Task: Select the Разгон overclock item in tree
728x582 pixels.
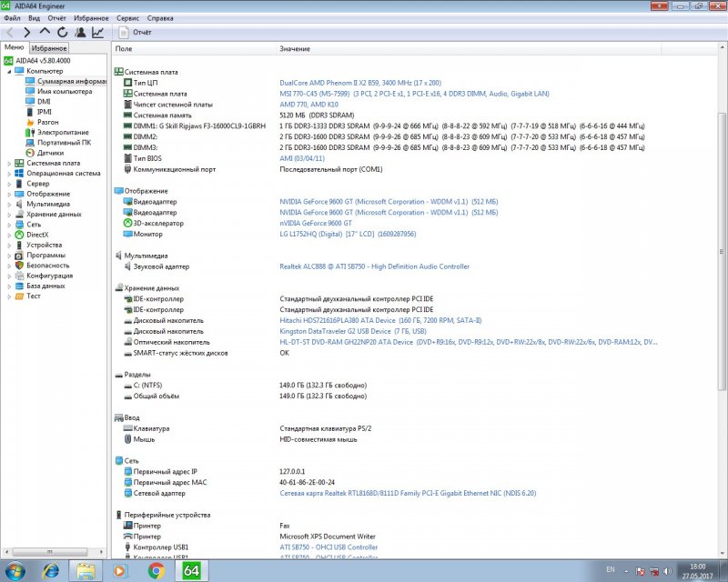Action: coord(47,122)
